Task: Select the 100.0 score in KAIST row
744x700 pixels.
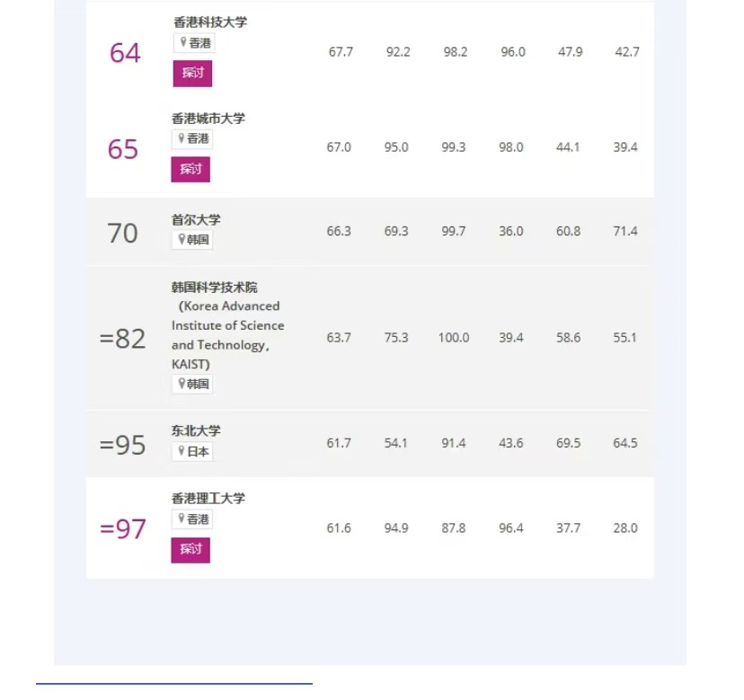Action: [x=454, y=338]
